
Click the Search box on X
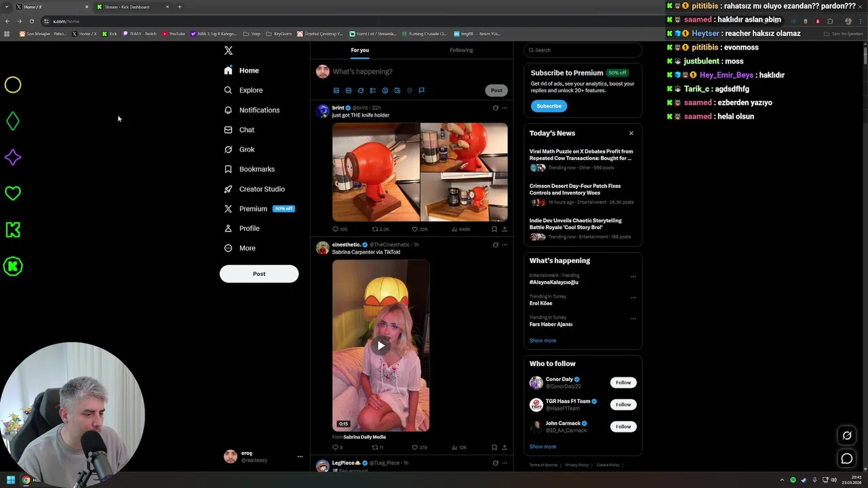(583, 50)
